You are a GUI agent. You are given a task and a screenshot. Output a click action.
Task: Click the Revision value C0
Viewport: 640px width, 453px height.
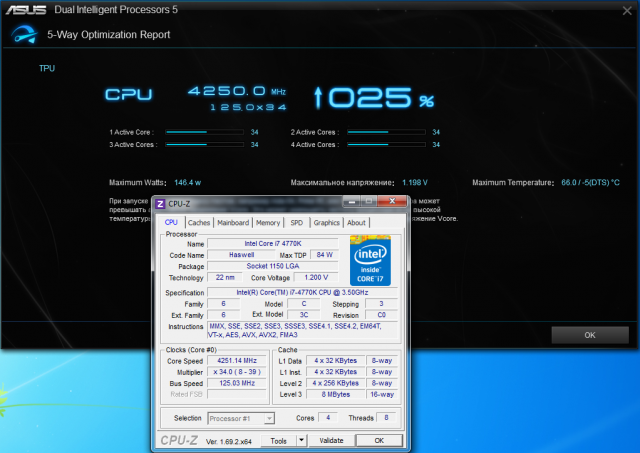tap(381, 315)
